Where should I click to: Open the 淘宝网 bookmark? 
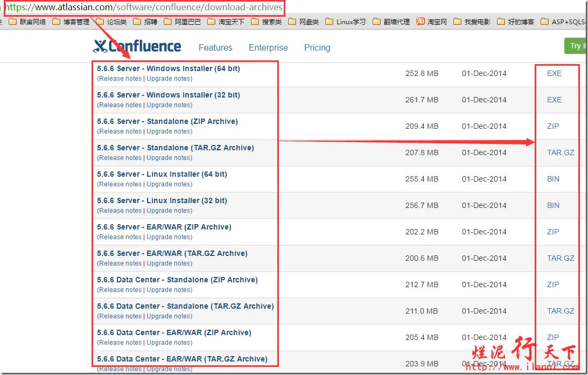click(x=432, y=22)
